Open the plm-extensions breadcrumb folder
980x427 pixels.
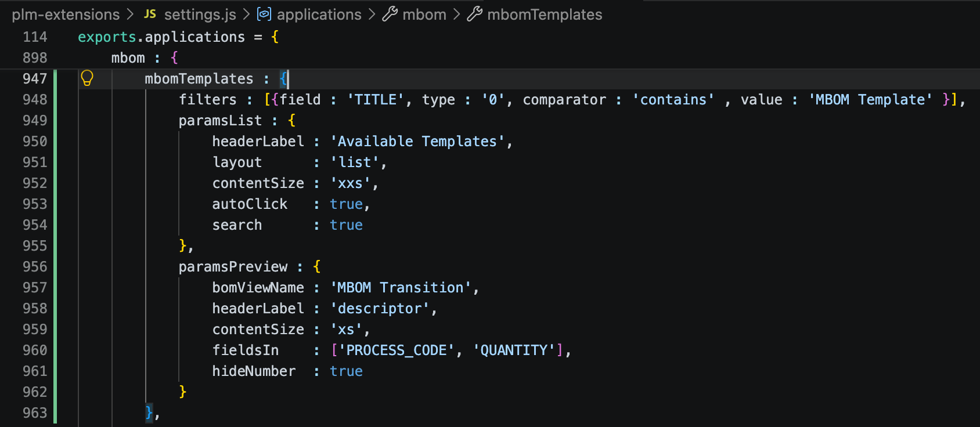click(x=66, y=15)
